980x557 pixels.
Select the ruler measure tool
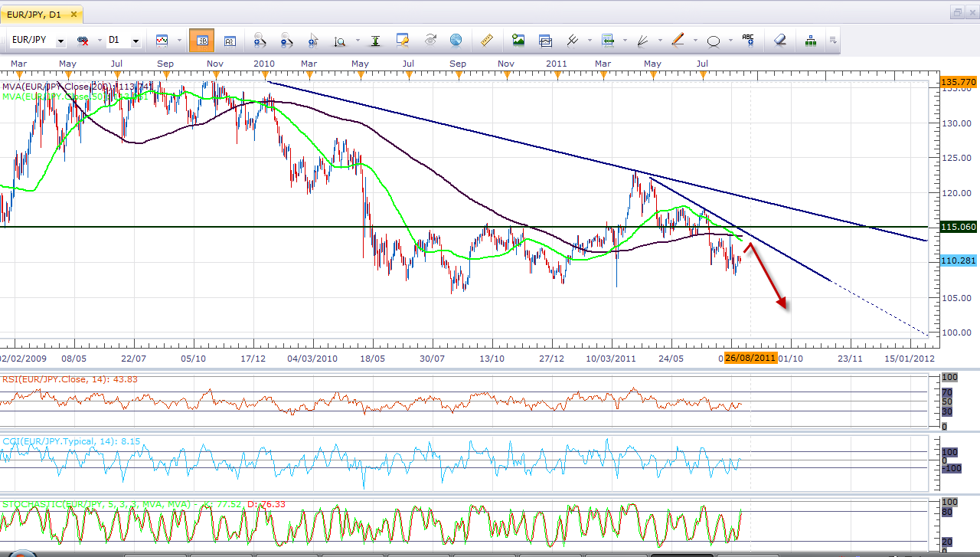(486, 40)
